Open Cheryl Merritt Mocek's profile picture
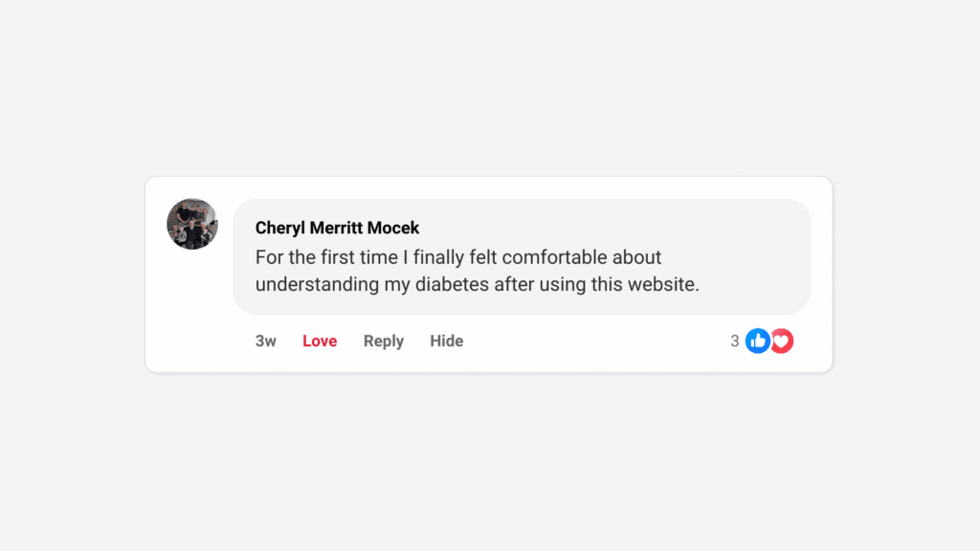This screenshot has height=551, width=980. pyautogui.click(x=192, y=224)
